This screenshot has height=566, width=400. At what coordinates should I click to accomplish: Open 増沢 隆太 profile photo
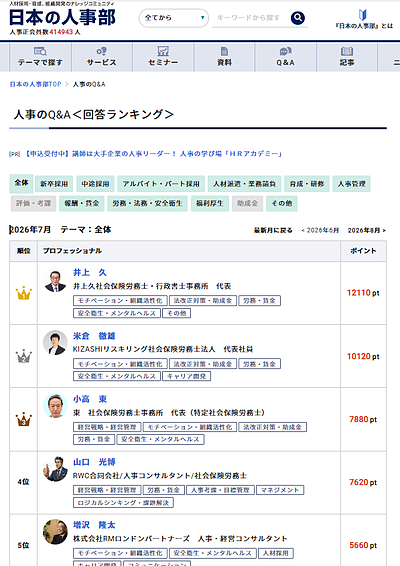(x=55, y=532)
